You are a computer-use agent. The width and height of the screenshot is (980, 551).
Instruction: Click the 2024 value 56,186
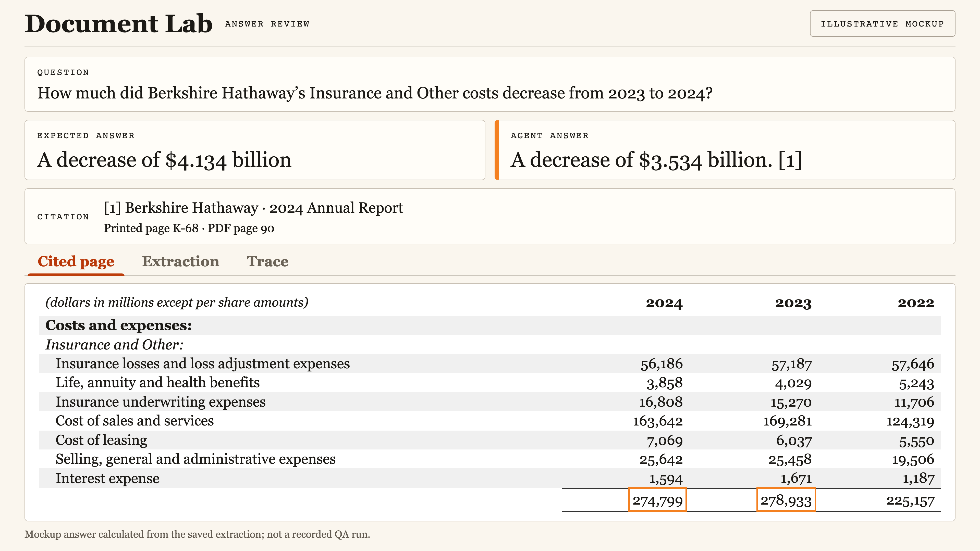[x=661, y=364]
